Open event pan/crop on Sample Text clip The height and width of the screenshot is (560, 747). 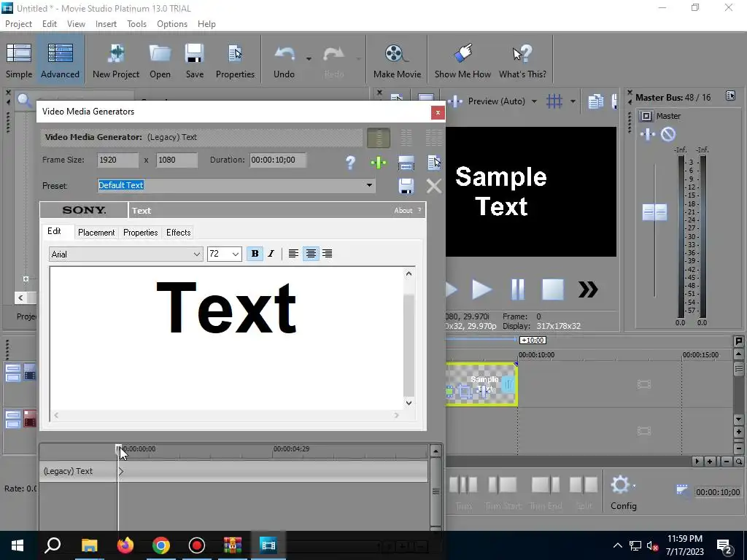coord(465,392)
